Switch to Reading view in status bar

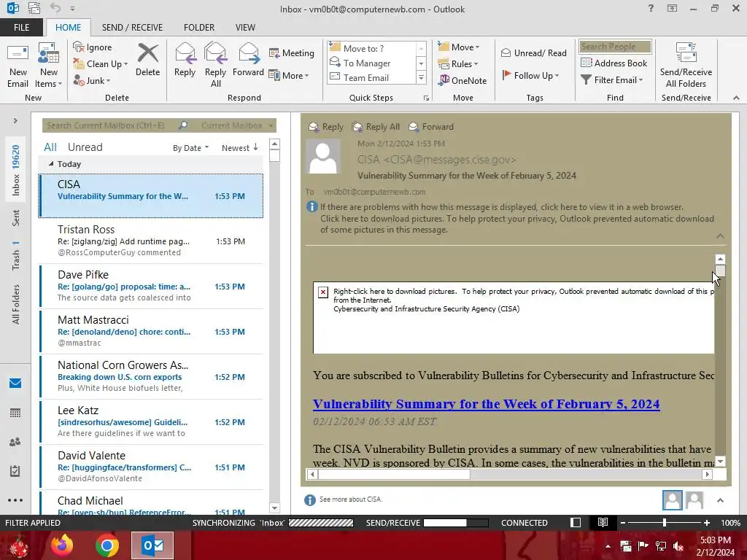point(603,522)
